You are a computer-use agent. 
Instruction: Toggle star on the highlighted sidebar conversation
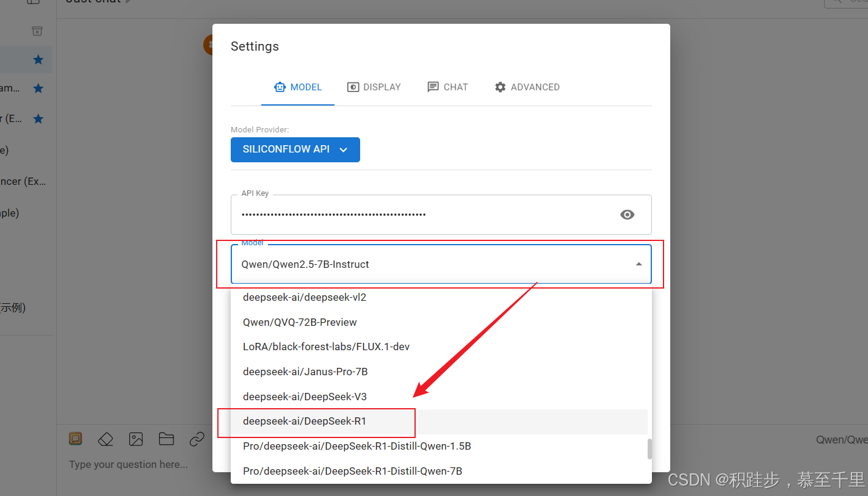[38, 60]
